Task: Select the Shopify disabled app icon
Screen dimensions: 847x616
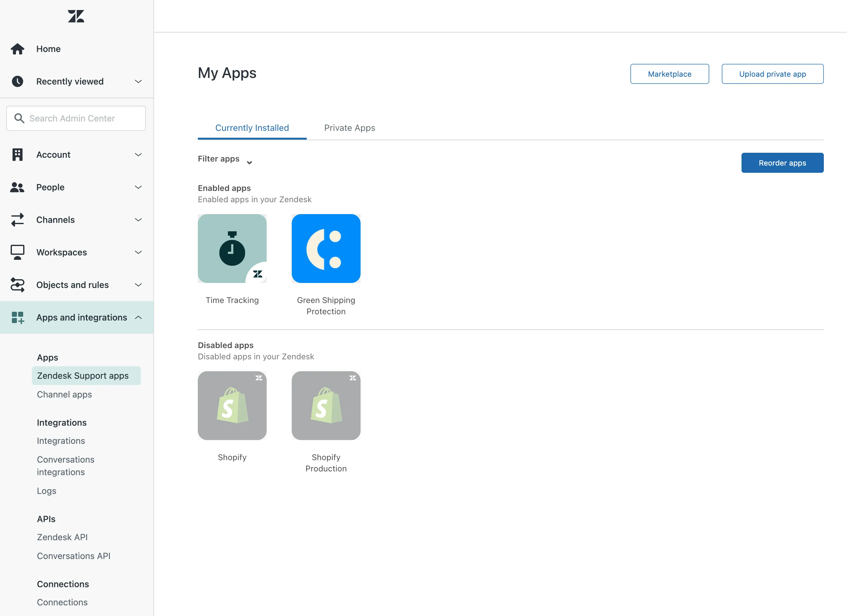Action: point(232,406)
